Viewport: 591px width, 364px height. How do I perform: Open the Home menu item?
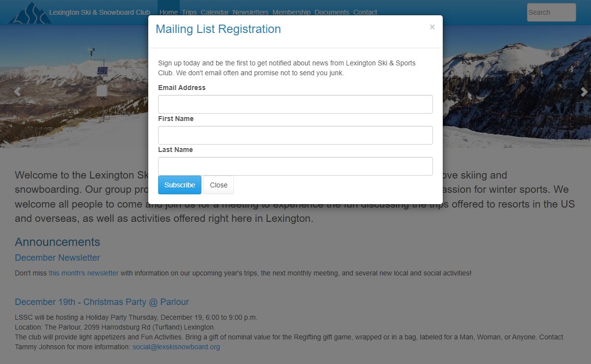pos(168,12)
